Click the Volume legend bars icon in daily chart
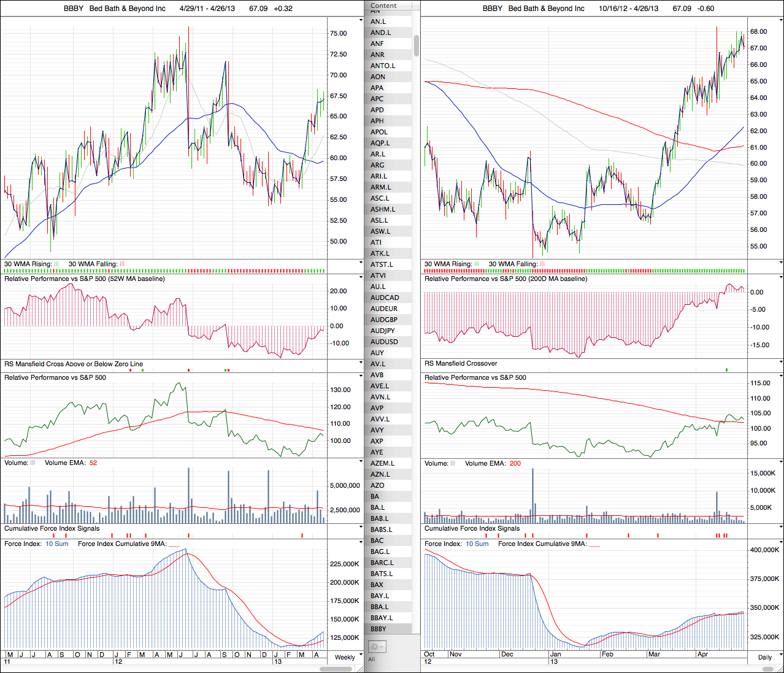 (x=453, y=463)
